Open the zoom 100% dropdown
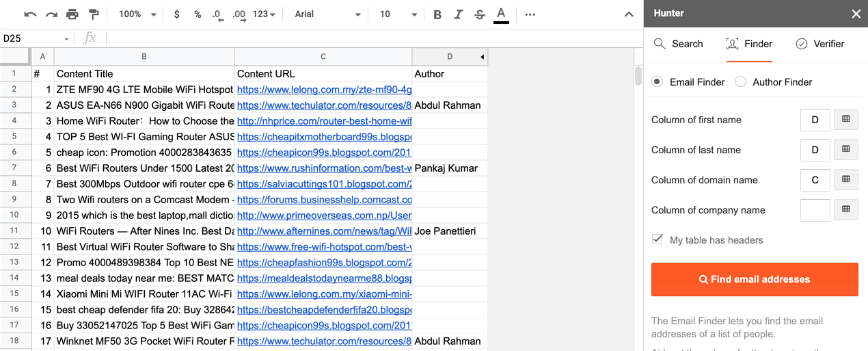The image size is (868, 351). coord(137,14)
